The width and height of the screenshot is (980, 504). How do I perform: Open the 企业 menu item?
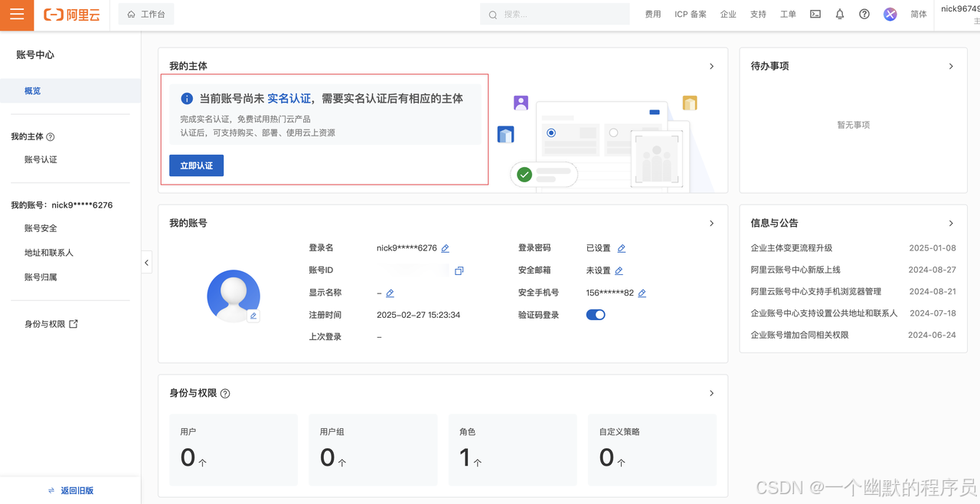click(728, 15)
